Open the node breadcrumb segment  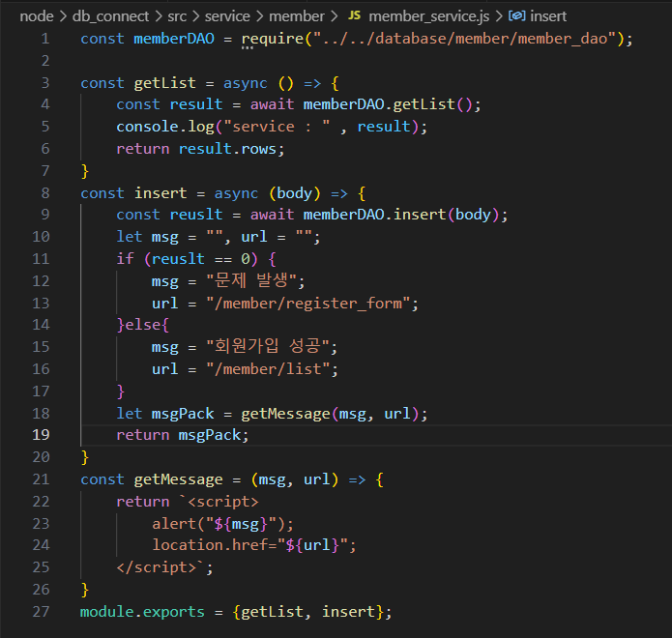coord(37,16)
